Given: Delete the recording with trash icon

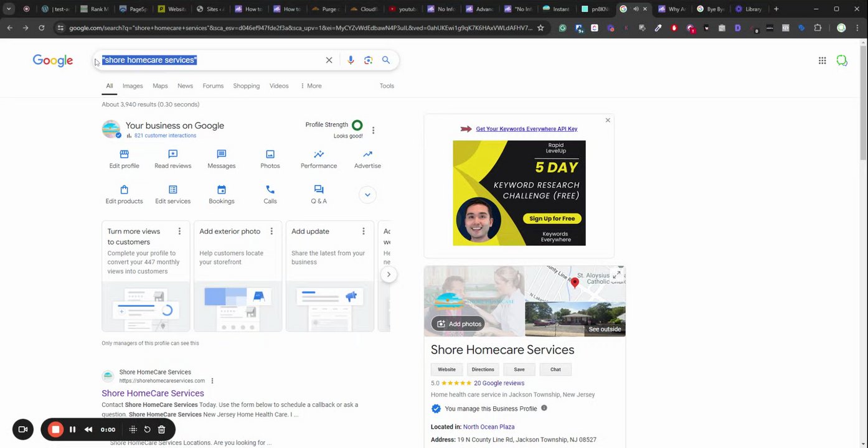Looking at the screenshot, I should (x=161, y=429).
